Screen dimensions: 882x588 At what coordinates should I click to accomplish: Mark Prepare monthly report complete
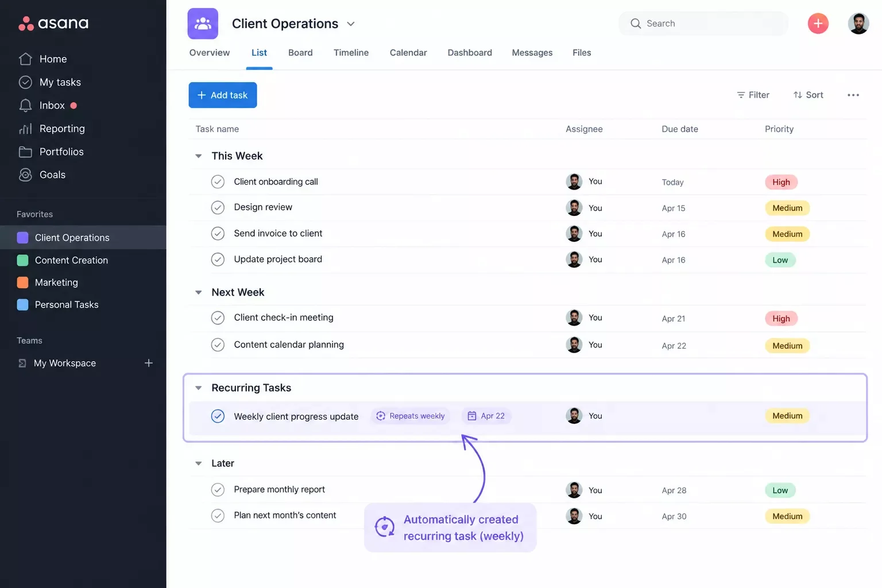pyautogui.click(x=218, y=490)
